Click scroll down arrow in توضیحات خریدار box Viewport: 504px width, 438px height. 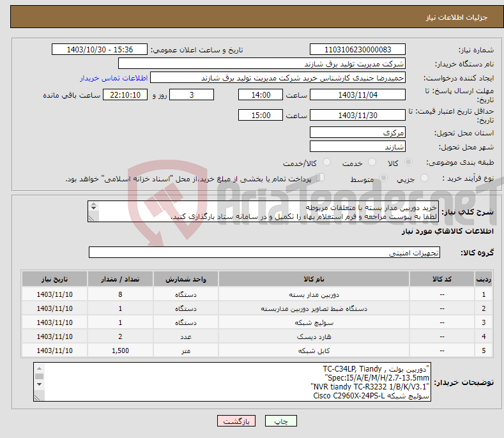pyautogui.click(x=39, y=384)
